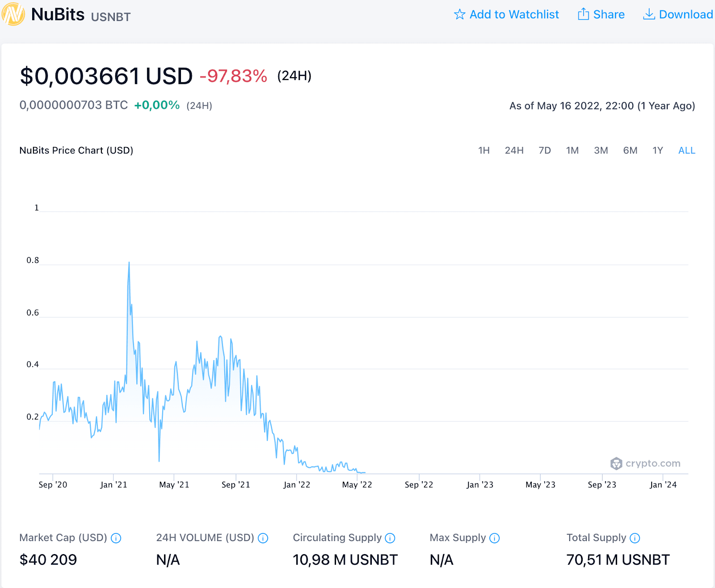Screen dimensions: 715x588
Task: Click the chart peak near 0.8
Action: (x=129, y=263)
